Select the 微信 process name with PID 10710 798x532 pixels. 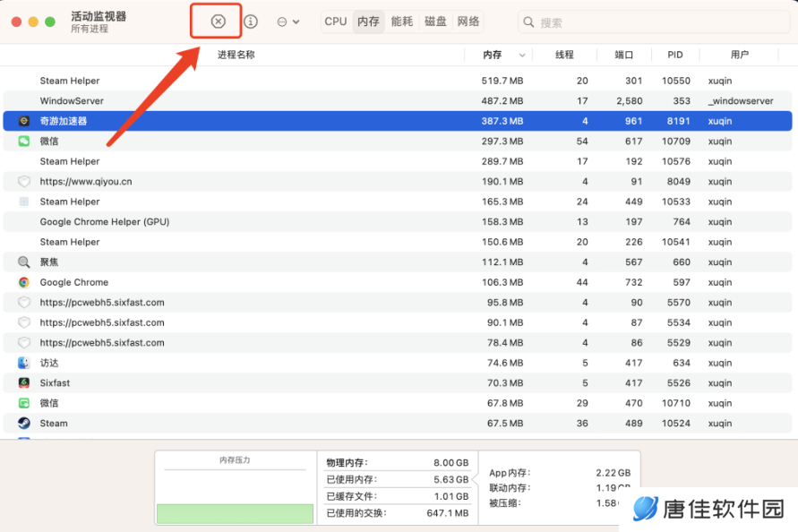tap(49, 403)
